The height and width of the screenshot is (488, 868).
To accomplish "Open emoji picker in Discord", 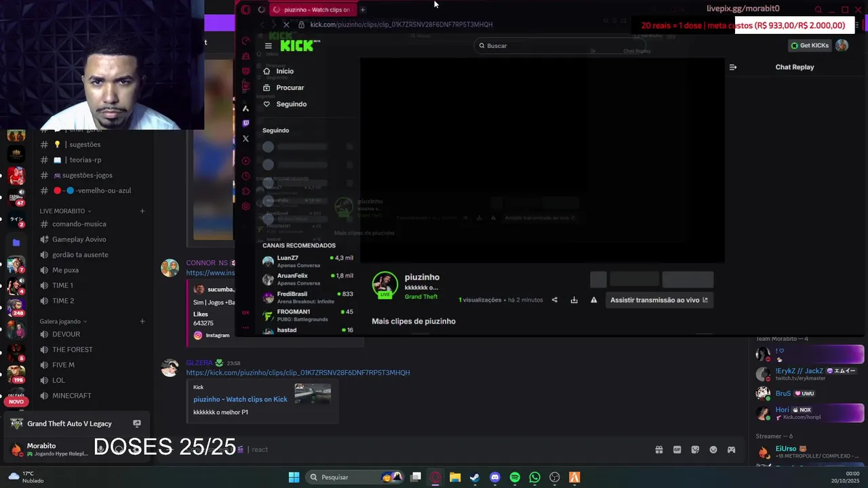I will (x=713, y=449).
